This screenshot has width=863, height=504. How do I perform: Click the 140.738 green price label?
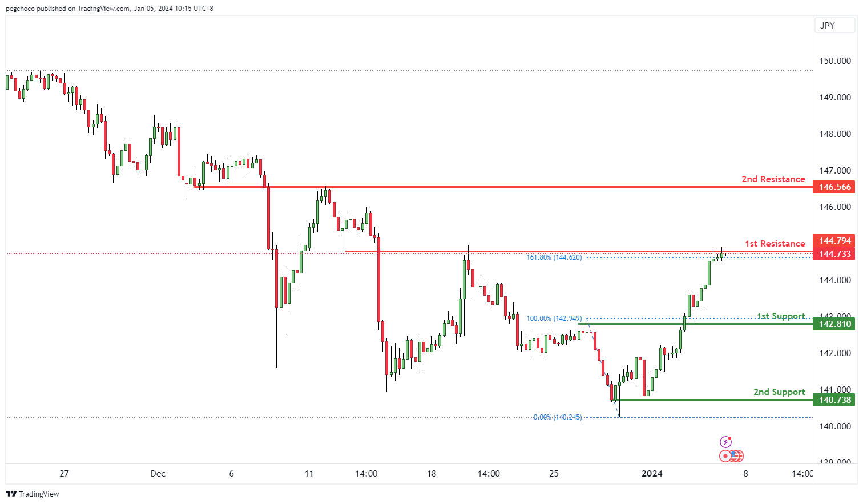(834, 400)
